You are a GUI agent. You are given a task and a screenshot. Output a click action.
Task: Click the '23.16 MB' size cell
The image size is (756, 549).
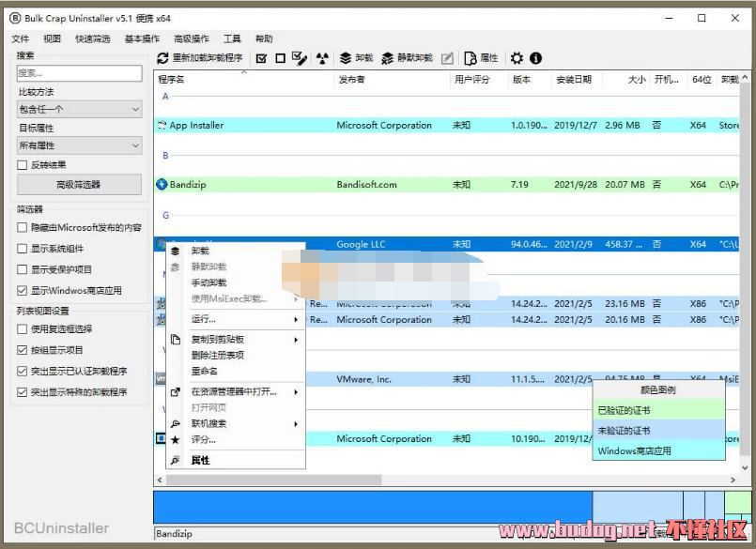(625, 304)
